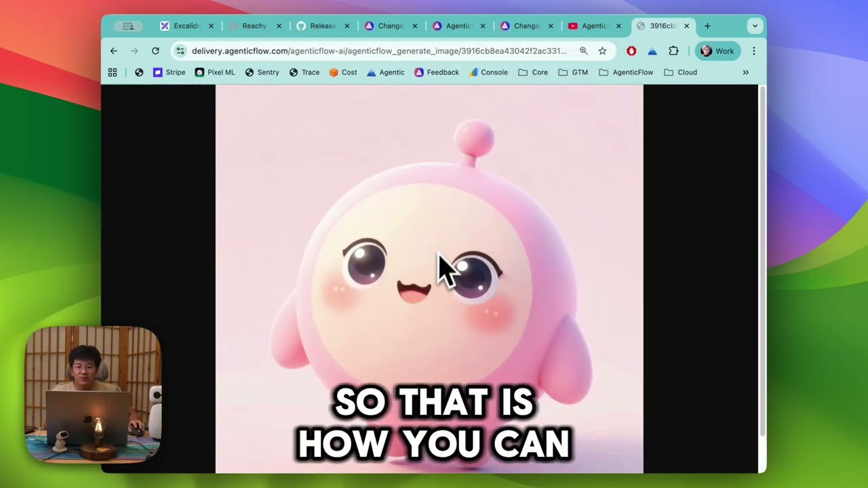The image size is (868, 488).
Task: Open the Agentic bookmark with blue triangle
Action: [385, 72]
